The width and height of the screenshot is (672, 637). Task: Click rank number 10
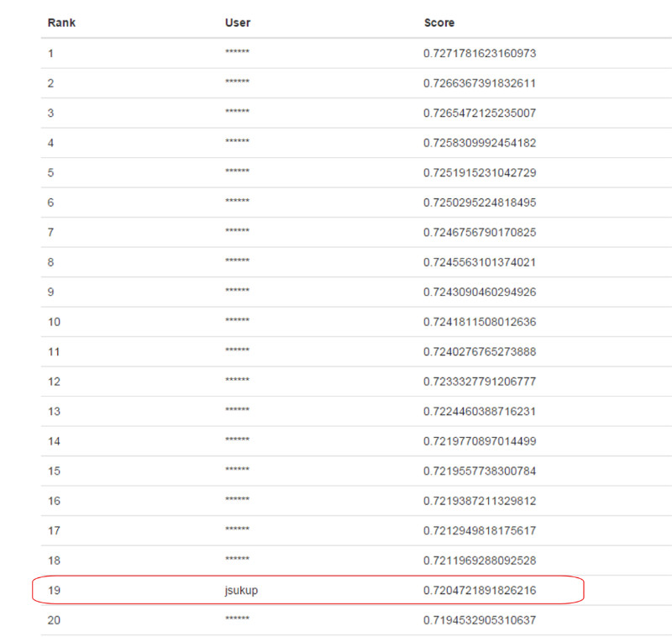(54, 322)
